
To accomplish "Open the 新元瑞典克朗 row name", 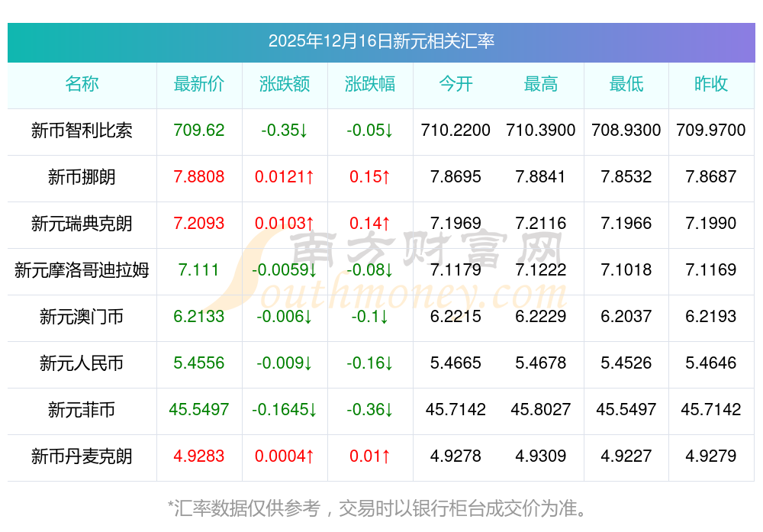I will click(x=82, y=224).
